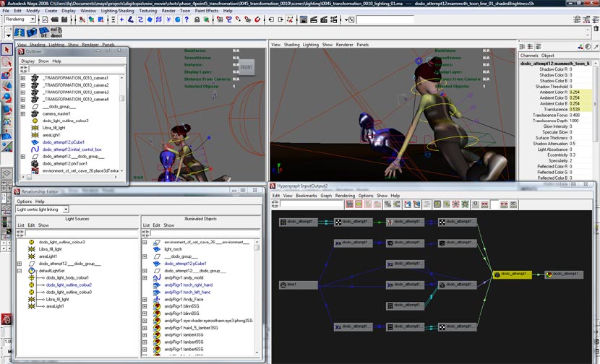Click the Help question mark toolbar icon
The image size is (600, 364).
[x=187, y=19]
